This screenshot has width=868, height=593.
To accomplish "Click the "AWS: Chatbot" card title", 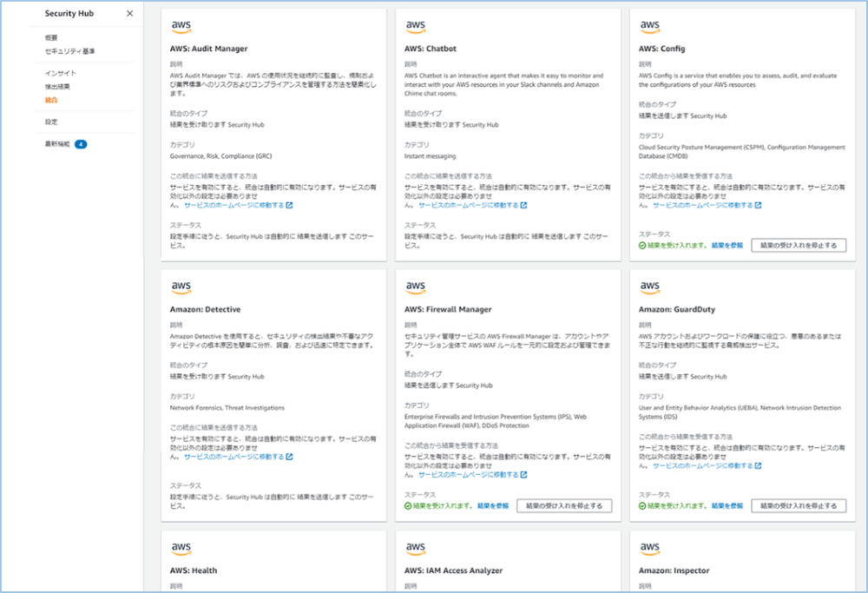I will click(x=431, y=49).
